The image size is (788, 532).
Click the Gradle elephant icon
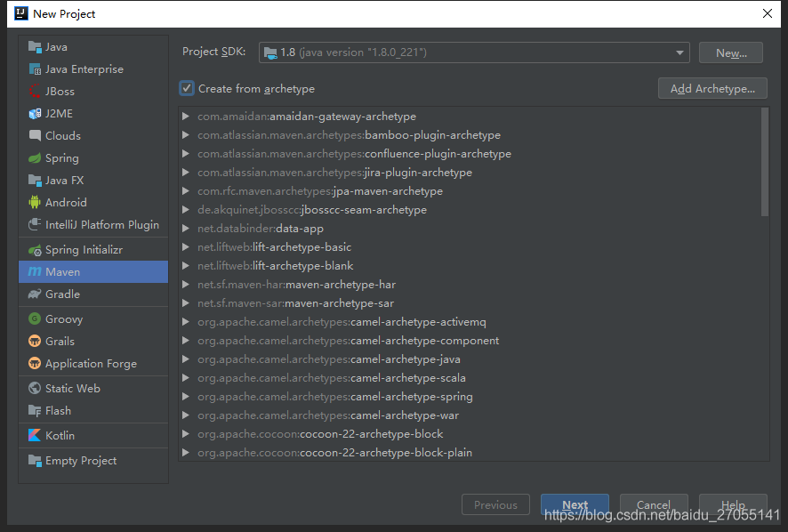pyautogui.click(x=35, y=294)
